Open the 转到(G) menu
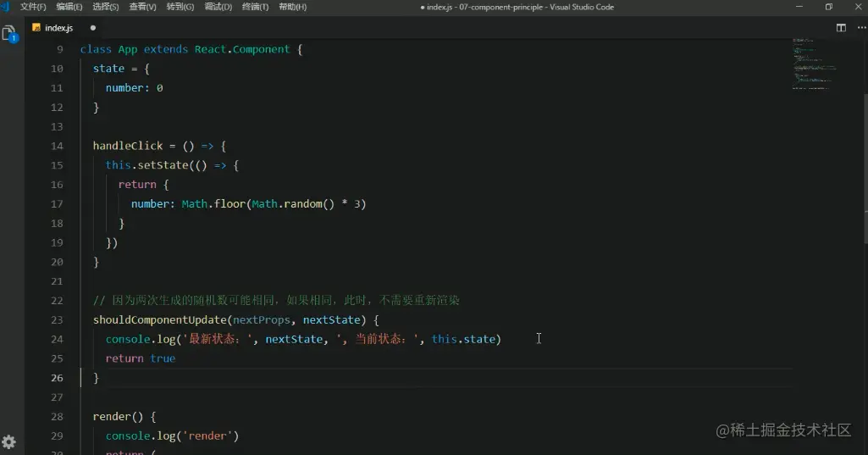868x455 pixels. [x=180, y=7]
